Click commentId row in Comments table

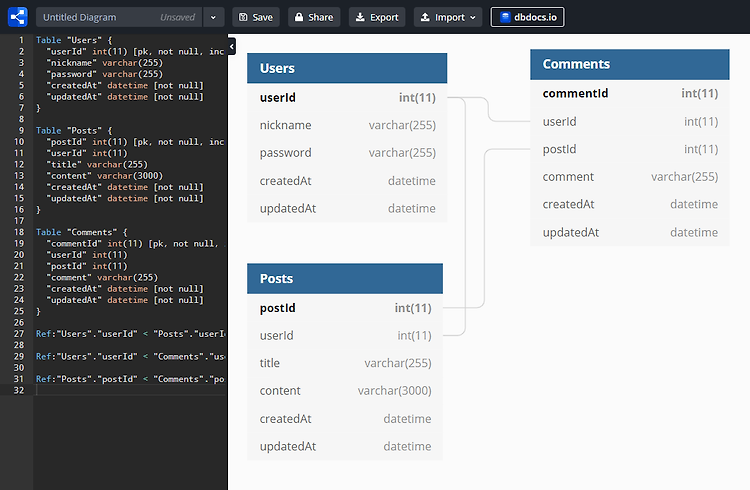pyautogui.click(x=629, y=93)
